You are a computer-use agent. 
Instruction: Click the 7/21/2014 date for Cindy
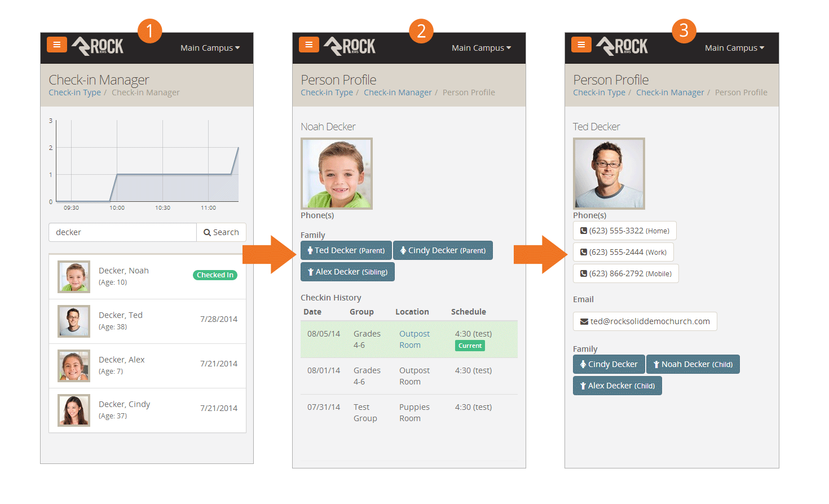click(x=219, y=408)
